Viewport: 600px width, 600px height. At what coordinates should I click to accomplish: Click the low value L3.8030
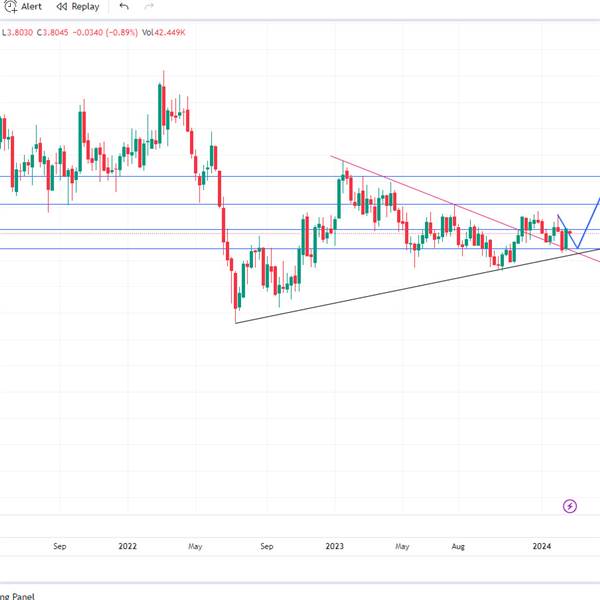17,33
